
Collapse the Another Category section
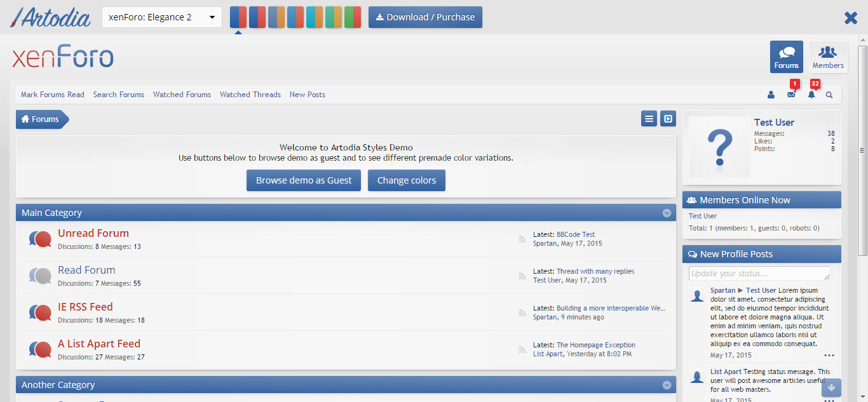pyautogui.click(x=667, y=385)
